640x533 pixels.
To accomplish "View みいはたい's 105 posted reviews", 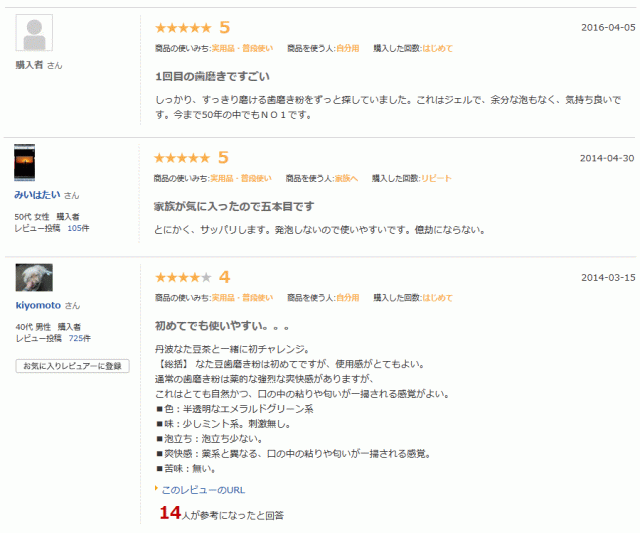I will click(77, 228).
